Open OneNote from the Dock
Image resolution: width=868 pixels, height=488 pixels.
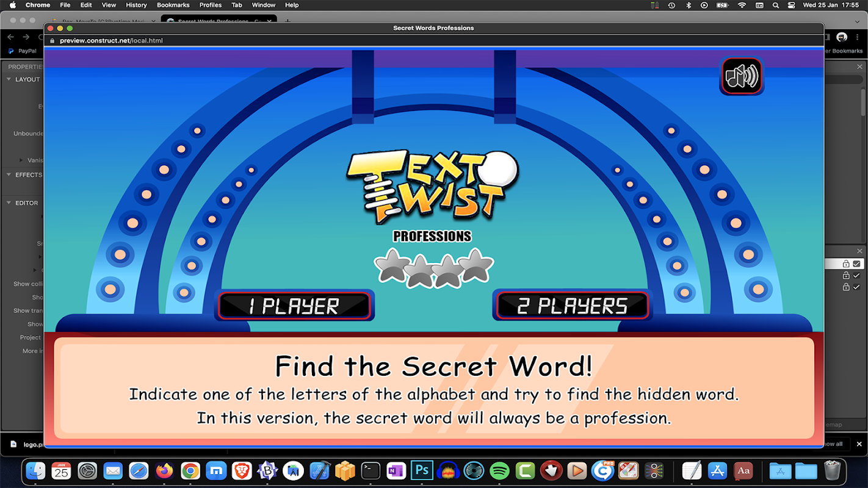click(x=396, y=470)
